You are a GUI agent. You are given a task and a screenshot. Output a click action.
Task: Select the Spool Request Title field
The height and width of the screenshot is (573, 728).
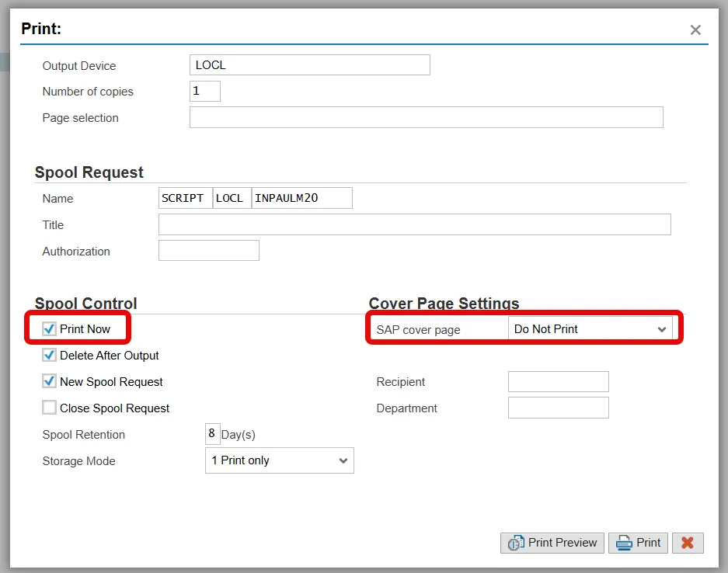[x=414, y=225]
